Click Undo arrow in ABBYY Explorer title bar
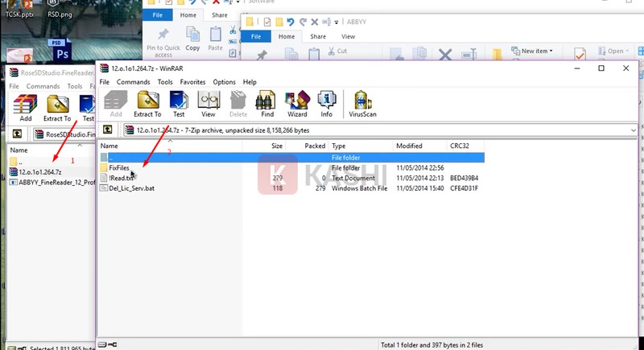This screenshot has height=350, width=644. point(291,22)
